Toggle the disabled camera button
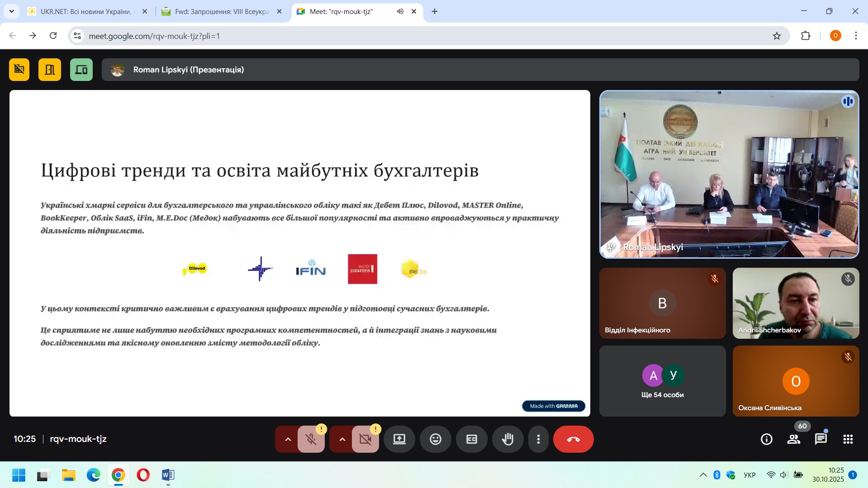 point(365,439)
